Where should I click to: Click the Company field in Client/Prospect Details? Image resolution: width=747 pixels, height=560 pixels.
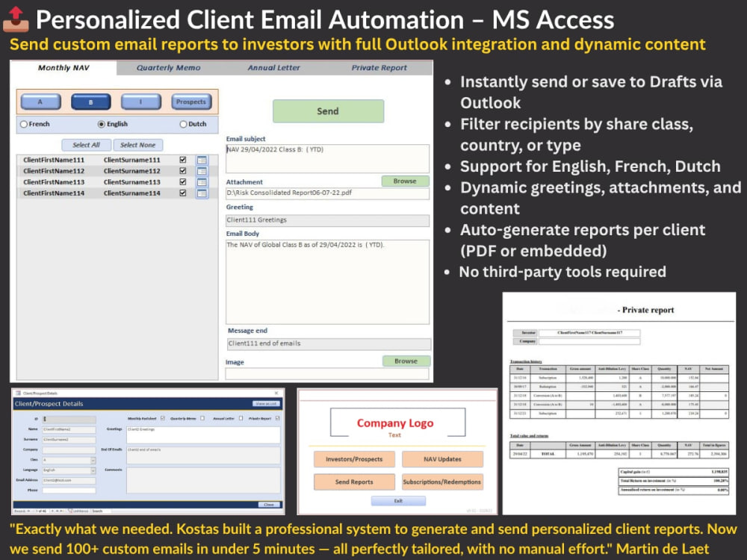point(69,450)
